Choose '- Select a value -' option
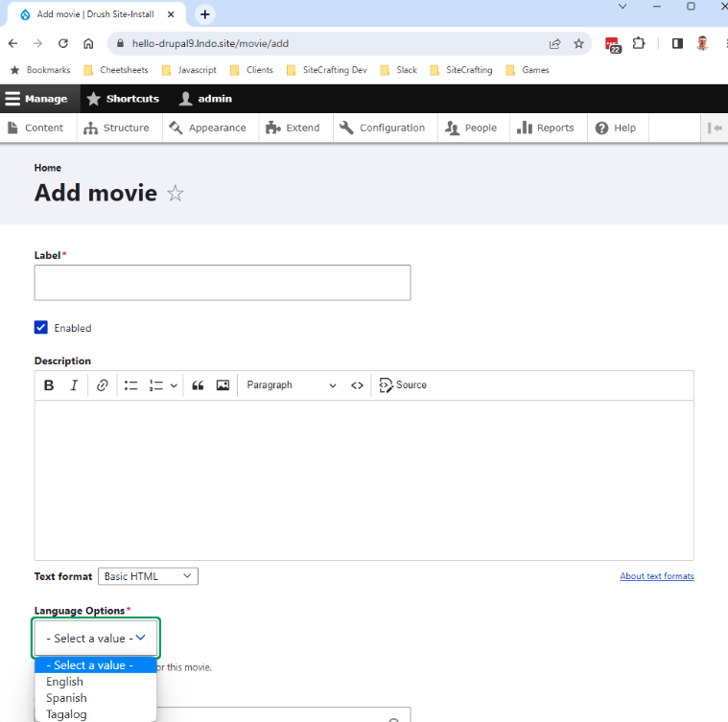Screen dimensions: 728x722 pos(96,664)
